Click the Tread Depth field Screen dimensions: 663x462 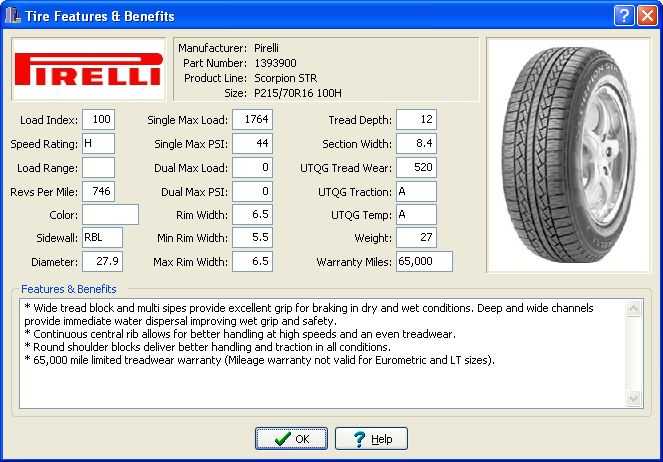[416, 120]
